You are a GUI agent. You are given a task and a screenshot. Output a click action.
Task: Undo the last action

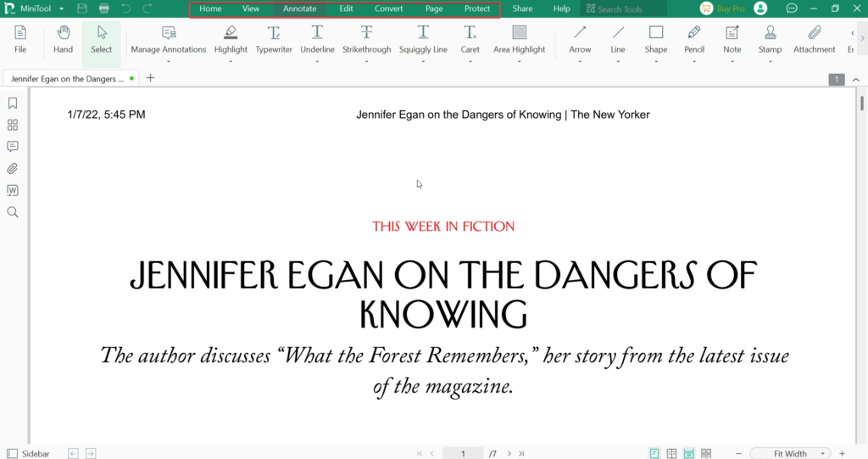[125, 8]
